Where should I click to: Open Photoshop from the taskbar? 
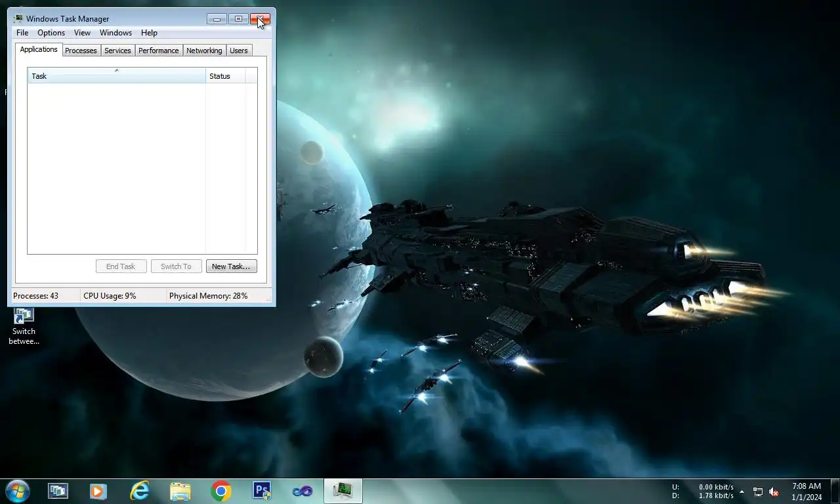pyautogui.click(x=262, y=491)
